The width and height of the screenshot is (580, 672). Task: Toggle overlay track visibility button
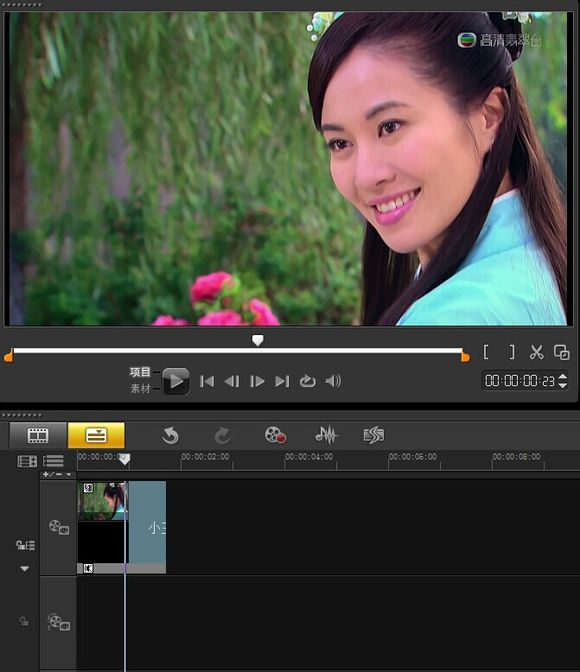point(59,622)
